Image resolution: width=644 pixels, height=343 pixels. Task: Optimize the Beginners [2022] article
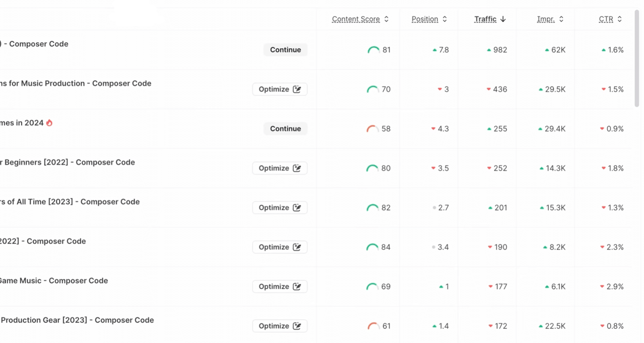pos(280,168)
